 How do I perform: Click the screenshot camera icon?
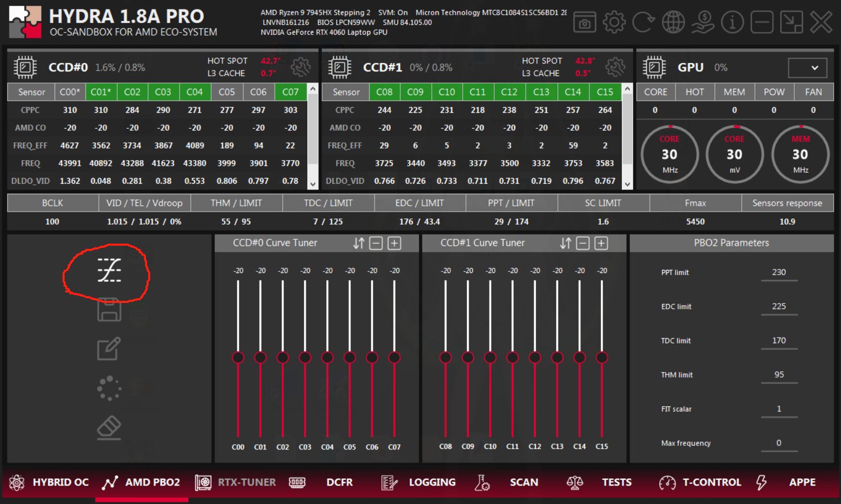pyautogui.click(x=584, y=22)
